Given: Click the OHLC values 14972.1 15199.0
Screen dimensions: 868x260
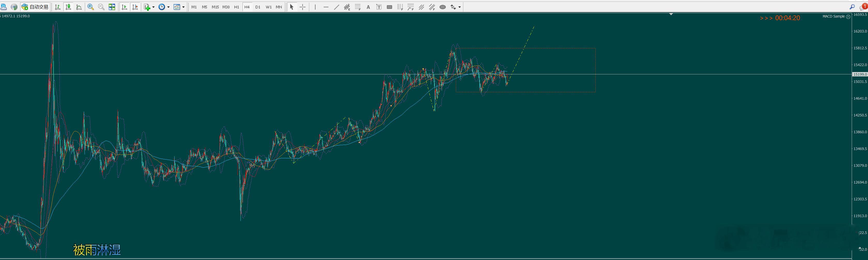Looking at the screenshot, I should coord(16,16).
